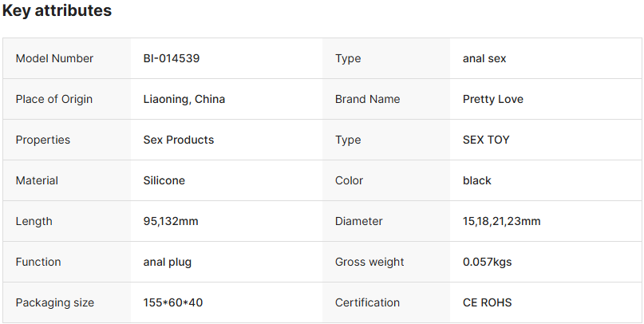644x324 pixels.
Task: Select the 155*60*40 packaging size value
Action: tap(172, 302)
